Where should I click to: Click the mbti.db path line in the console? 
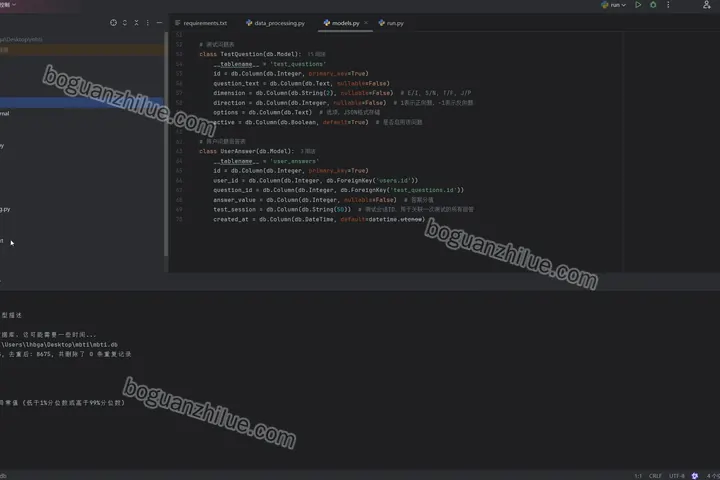tap(59, 344)
